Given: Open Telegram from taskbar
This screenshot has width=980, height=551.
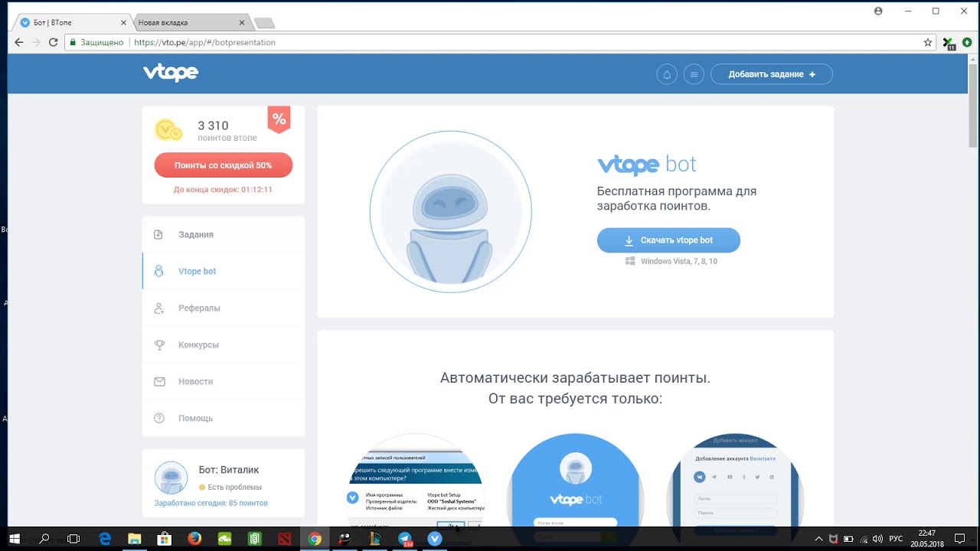Looking at the screenshot, I should pos(404,539).
